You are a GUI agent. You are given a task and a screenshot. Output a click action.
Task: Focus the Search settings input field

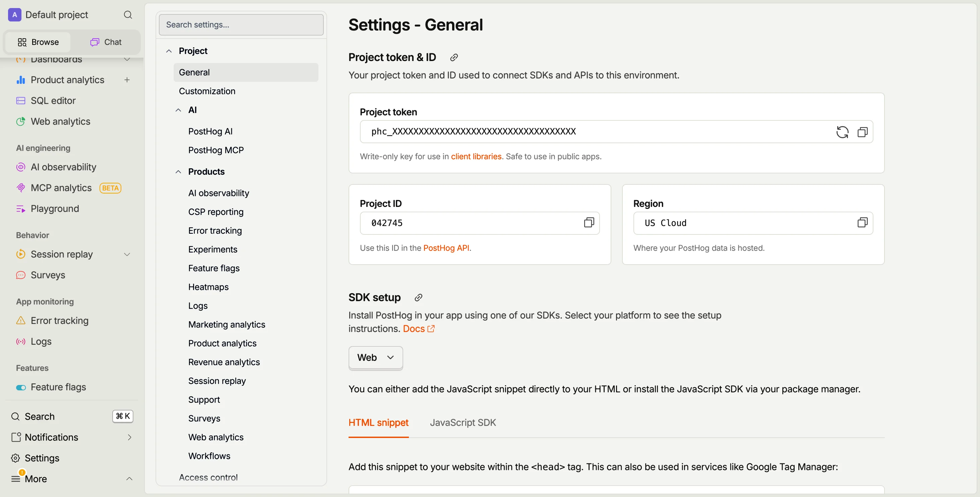point(241,25)
